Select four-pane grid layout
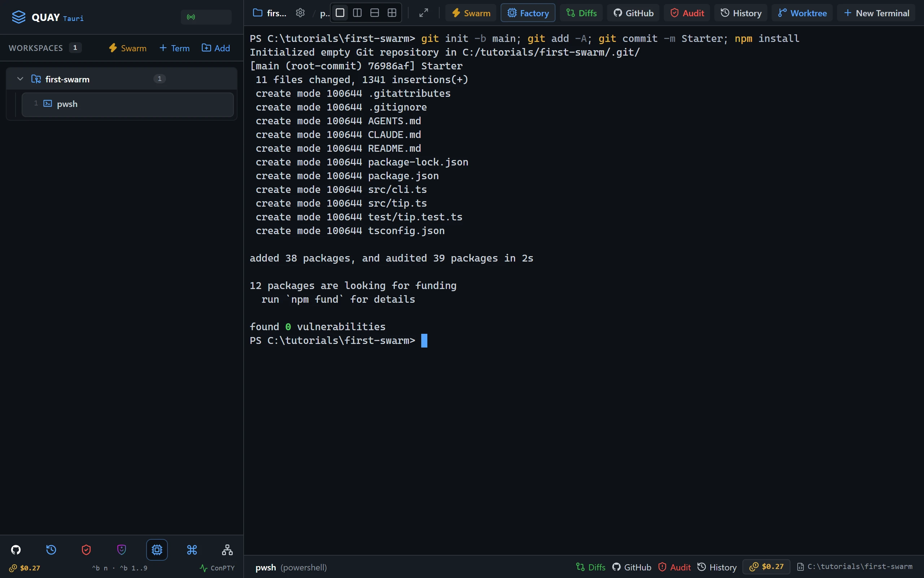 (x=392, y=13)
